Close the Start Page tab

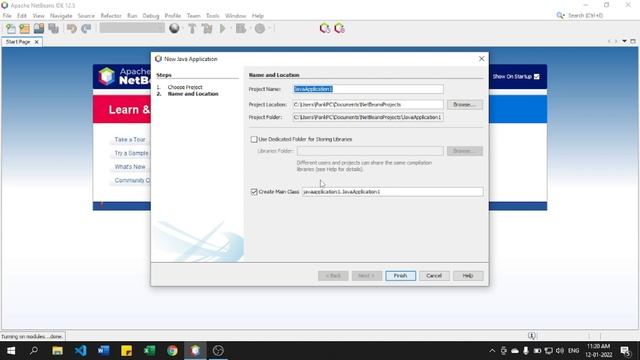(x=37, y=42)
